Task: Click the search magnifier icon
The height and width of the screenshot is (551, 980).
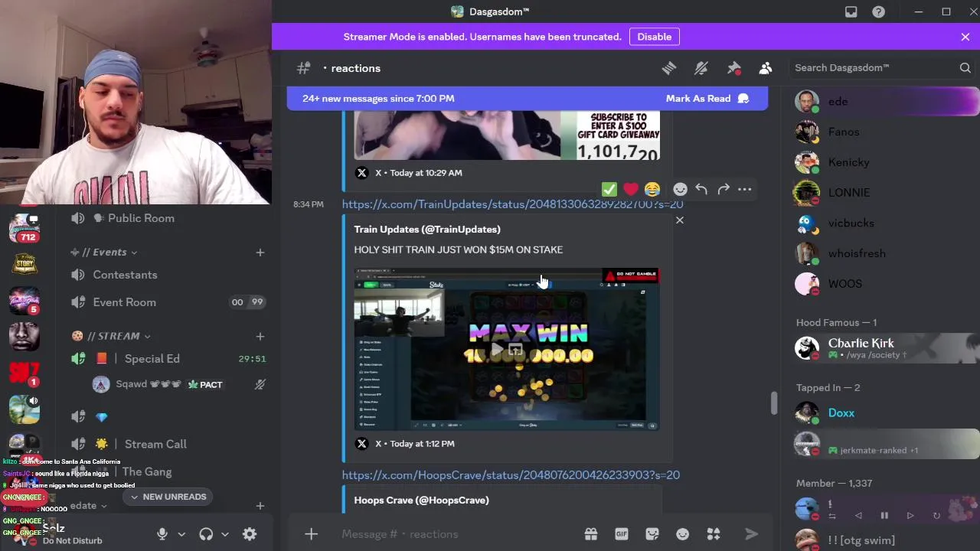Action: click(965, 68)
